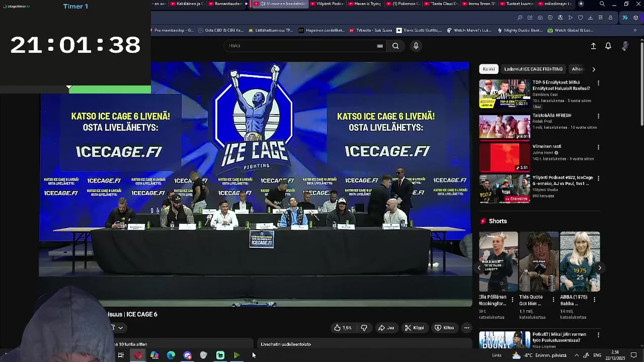The height and width of the screenshot is (362, 644).
Task: Open the Travis Scott: Outfits bookmark
Action: [x=419, y=30]
